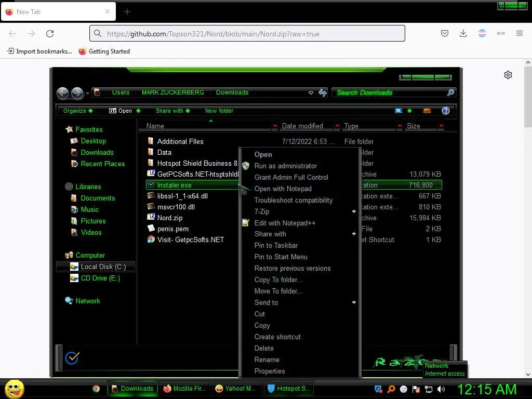This screenshot has height=399, width=532.
Task: Click the Explorer forward navigation orb
Action: [x=77, y=93]
